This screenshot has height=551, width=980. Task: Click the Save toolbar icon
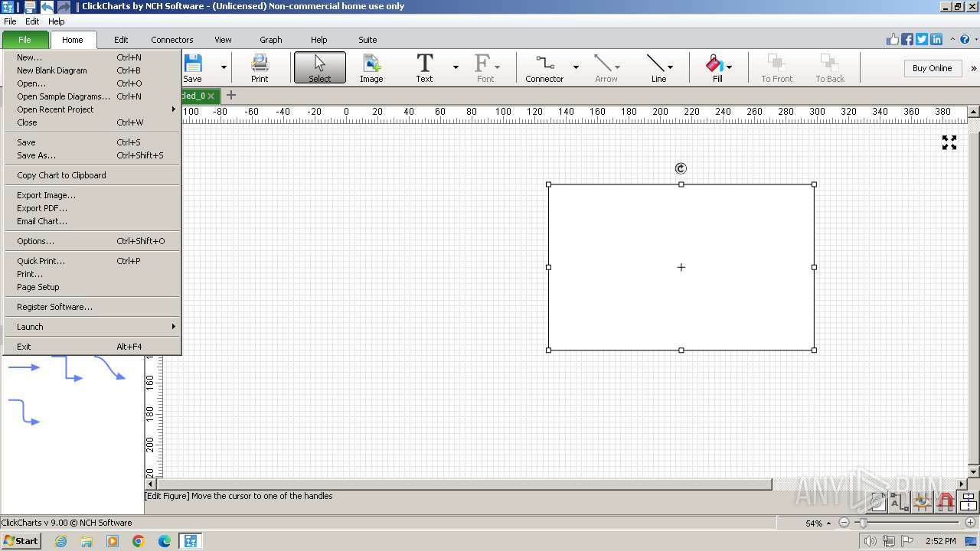(193, 67)
